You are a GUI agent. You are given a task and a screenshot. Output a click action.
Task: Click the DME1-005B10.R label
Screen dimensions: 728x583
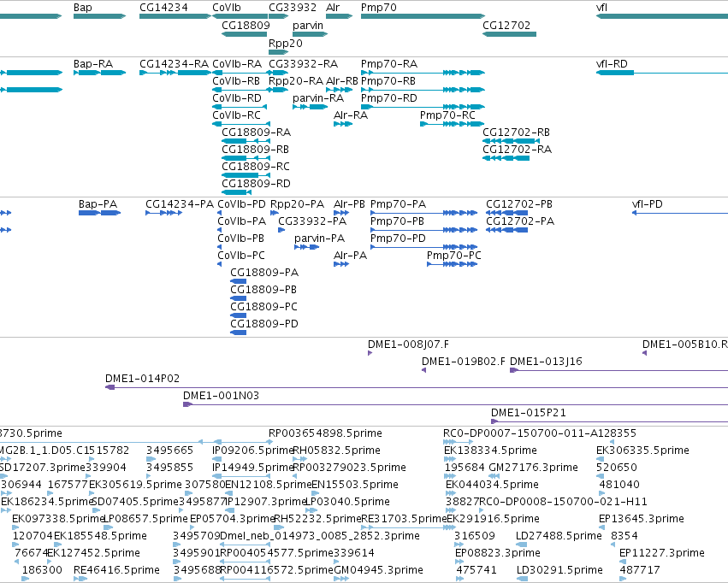point(685,344)
